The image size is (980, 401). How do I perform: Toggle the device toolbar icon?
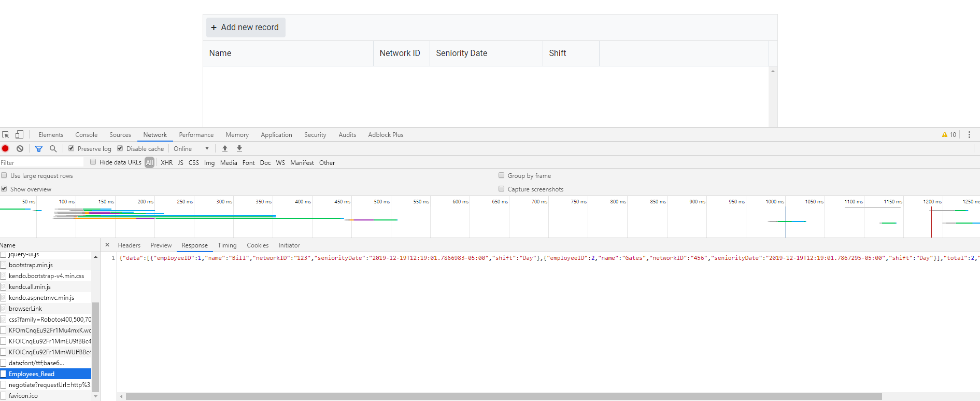[x=19, y=134]
